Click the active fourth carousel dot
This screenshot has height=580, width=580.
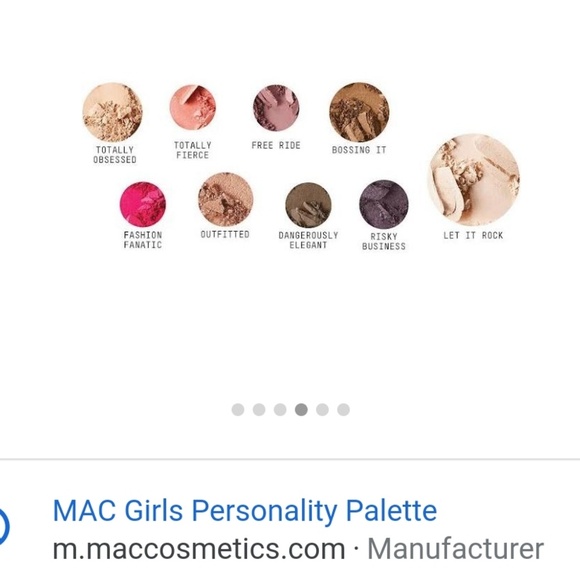(301, 409)
